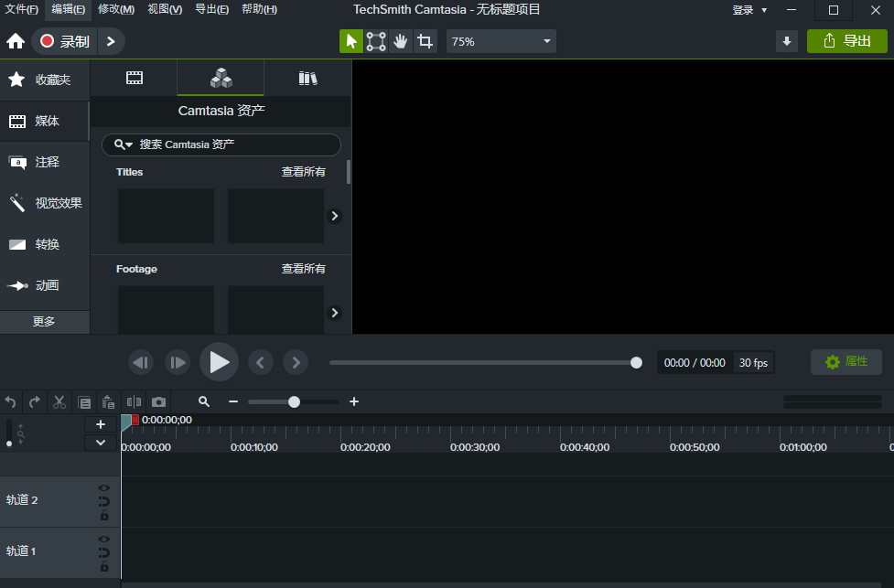Click the Split clip icon
This screenshot has width=894, height=588.
(134, 402)
